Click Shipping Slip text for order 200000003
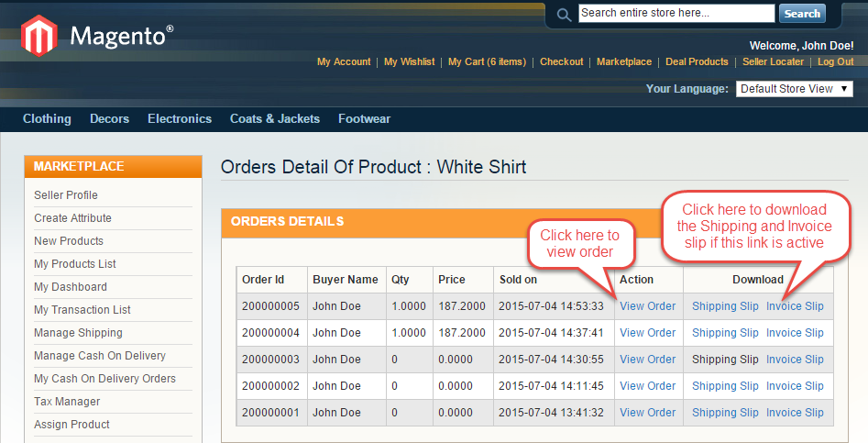 (x=725, y=360)
